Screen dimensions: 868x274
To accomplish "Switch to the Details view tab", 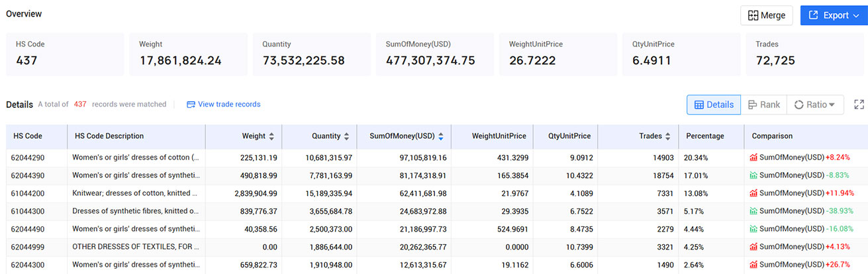I will point(714,105).
